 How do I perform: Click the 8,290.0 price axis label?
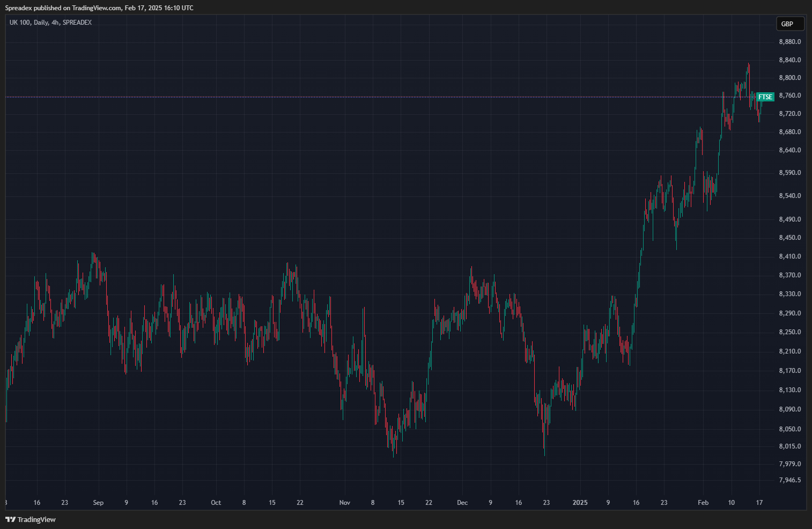coord(790,313)
